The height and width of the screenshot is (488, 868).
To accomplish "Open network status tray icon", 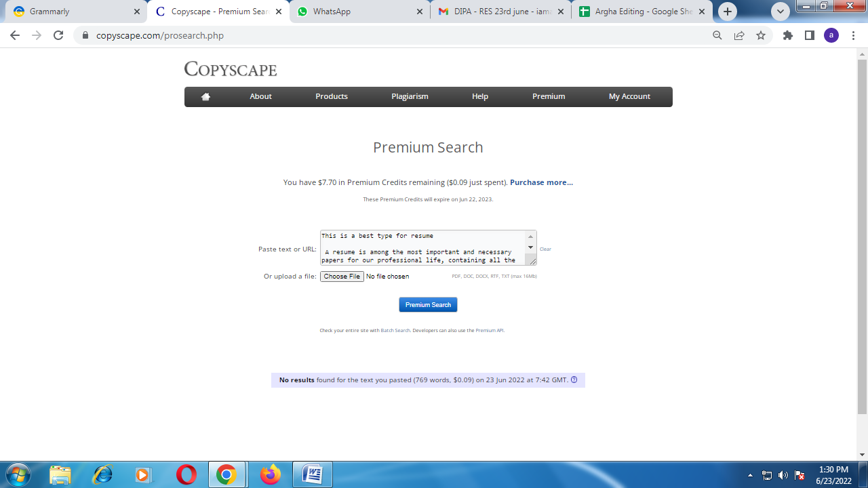I will [x=767, y=475].
